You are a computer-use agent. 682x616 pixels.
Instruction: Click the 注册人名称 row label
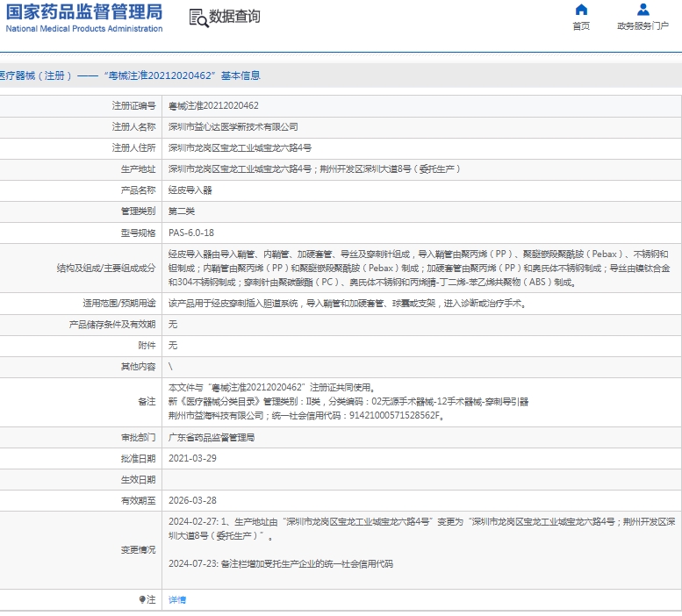click(x=133, y=127)
